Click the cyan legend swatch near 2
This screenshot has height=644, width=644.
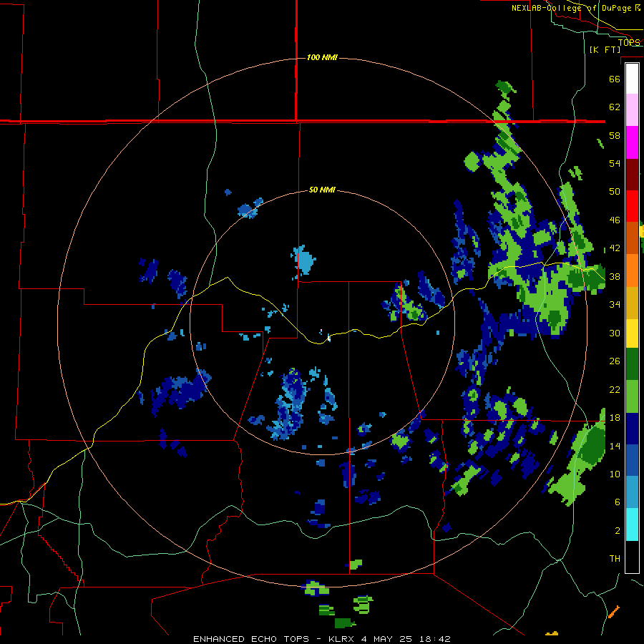(x=632, y=525)
